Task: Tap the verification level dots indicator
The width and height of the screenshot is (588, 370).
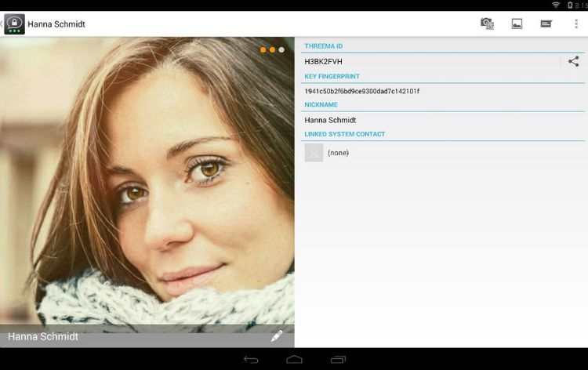Action: (x=272, y=50)
